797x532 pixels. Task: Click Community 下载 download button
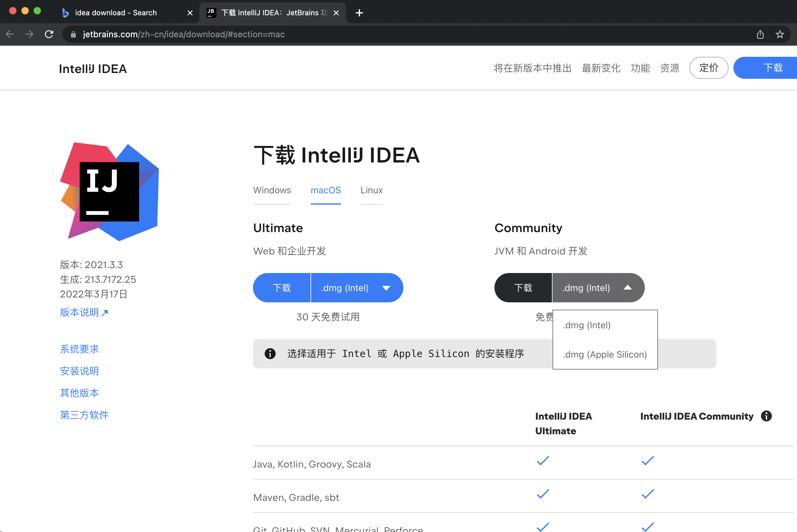523,288
